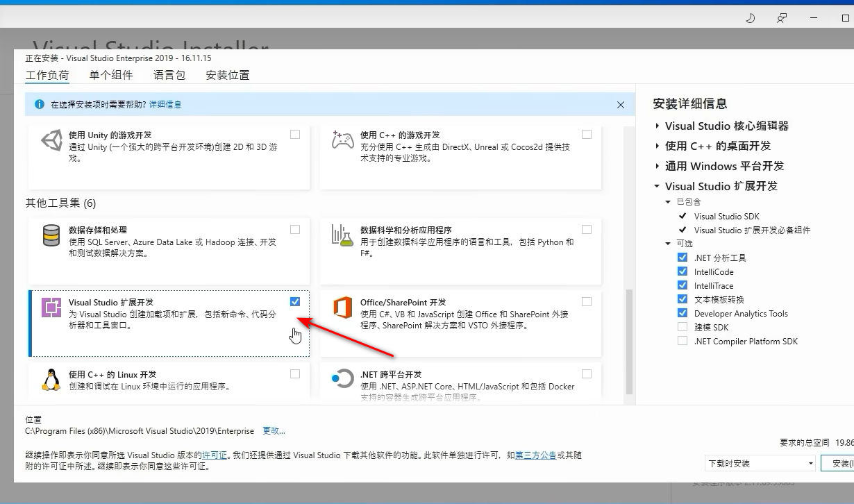Expand 使用 C++ 的桌面开发 details
This screenshot has height=504, width=854.
coord(658,146)
